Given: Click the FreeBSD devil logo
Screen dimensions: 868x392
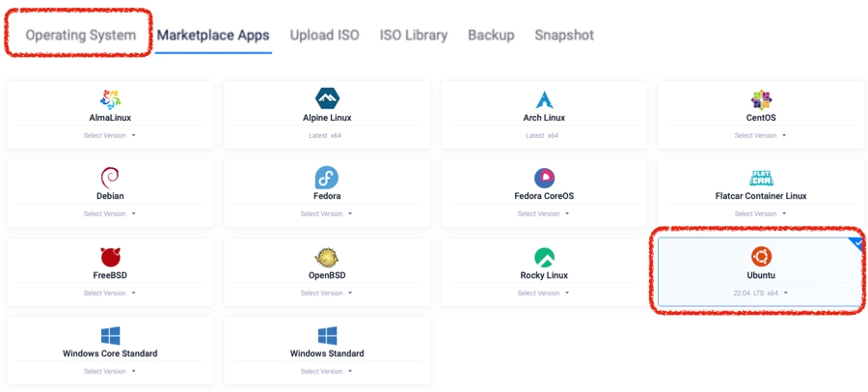Looking at the screenshot, I should point(110,257).
